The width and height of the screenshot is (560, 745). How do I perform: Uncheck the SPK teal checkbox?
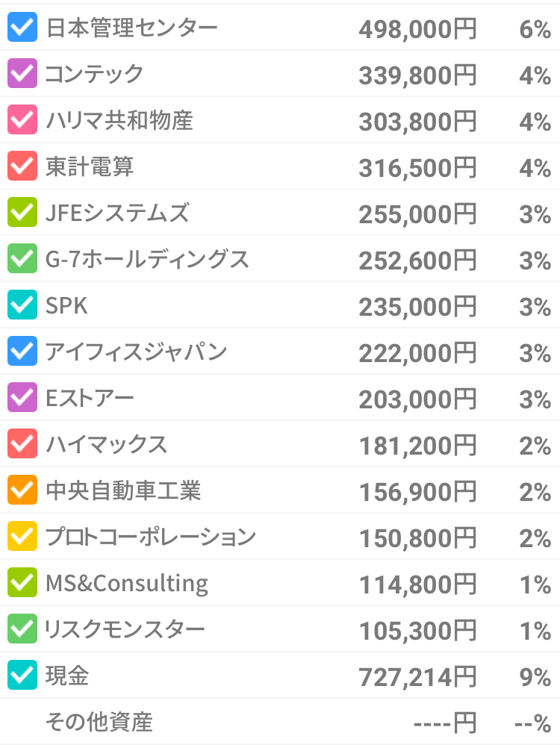22,305
